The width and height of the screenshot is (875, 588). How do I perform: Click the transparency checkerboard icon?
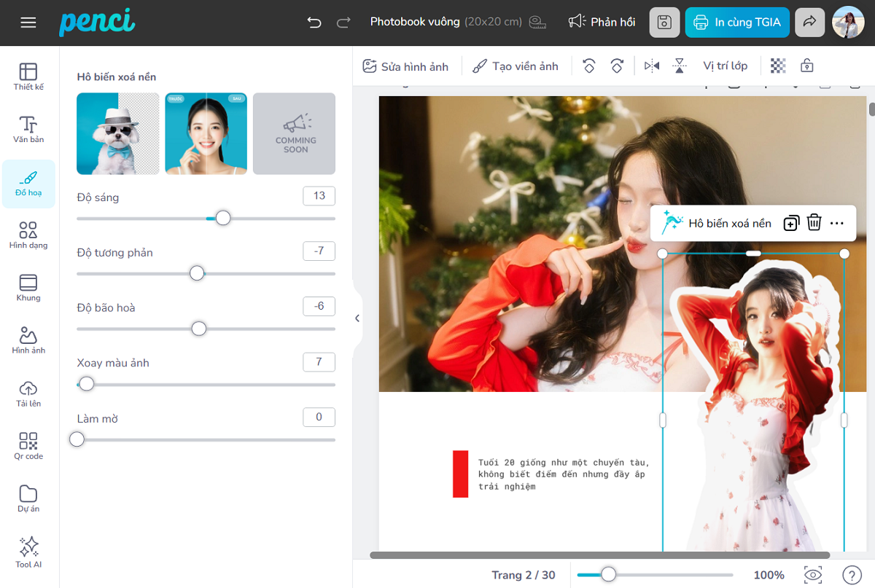(778, 66)
